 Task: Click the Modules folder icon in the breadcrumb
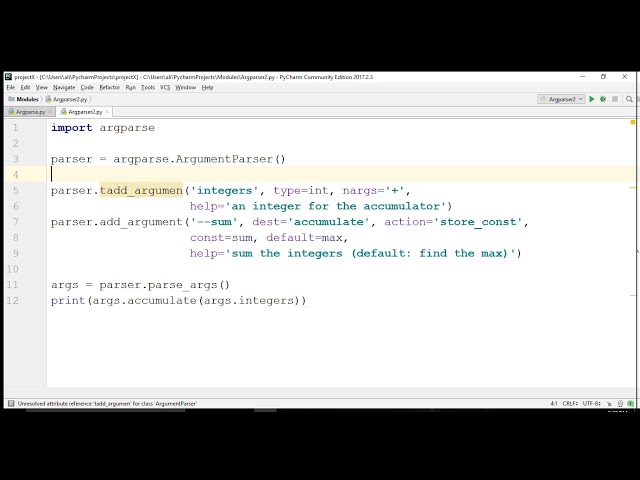tap(11, 99)
